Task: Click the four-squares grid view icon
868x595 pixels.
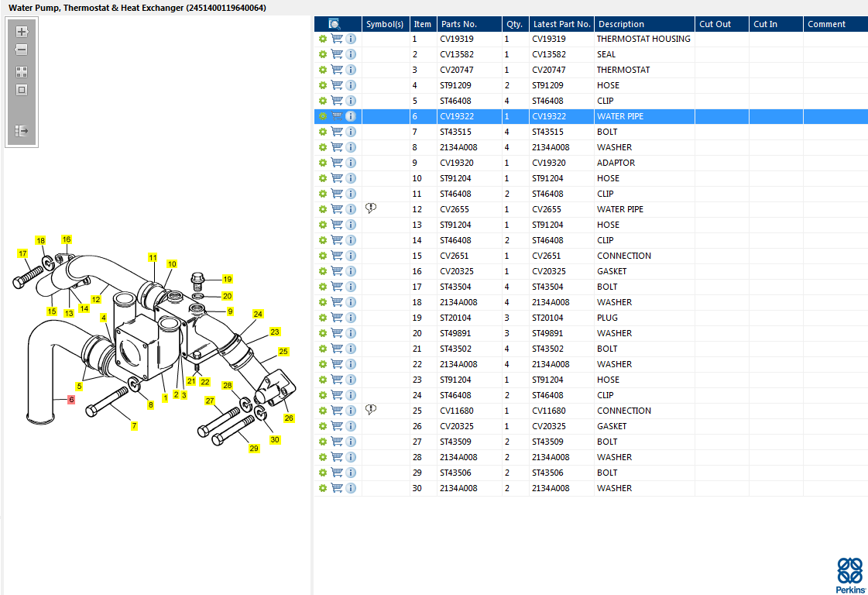Action: click(x=22, y=72)
